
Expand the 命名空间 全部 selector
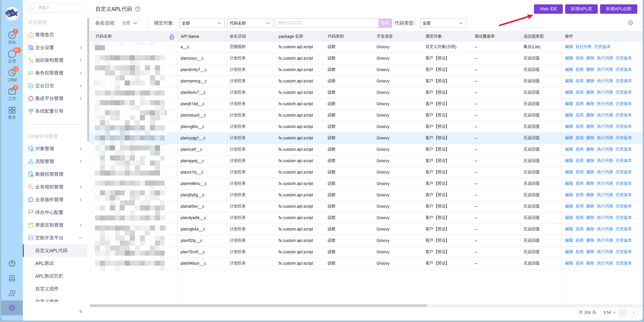[130, 23]
